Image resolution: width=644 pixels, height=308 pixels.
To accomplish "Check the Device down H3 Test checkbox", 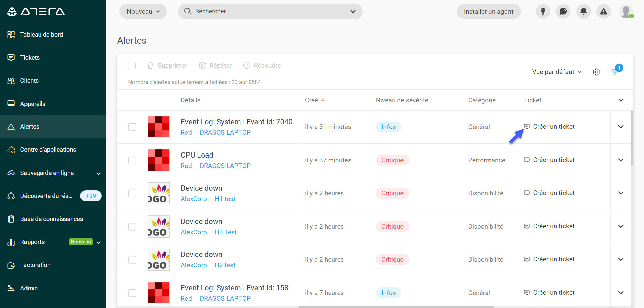I will coord(132,227).
